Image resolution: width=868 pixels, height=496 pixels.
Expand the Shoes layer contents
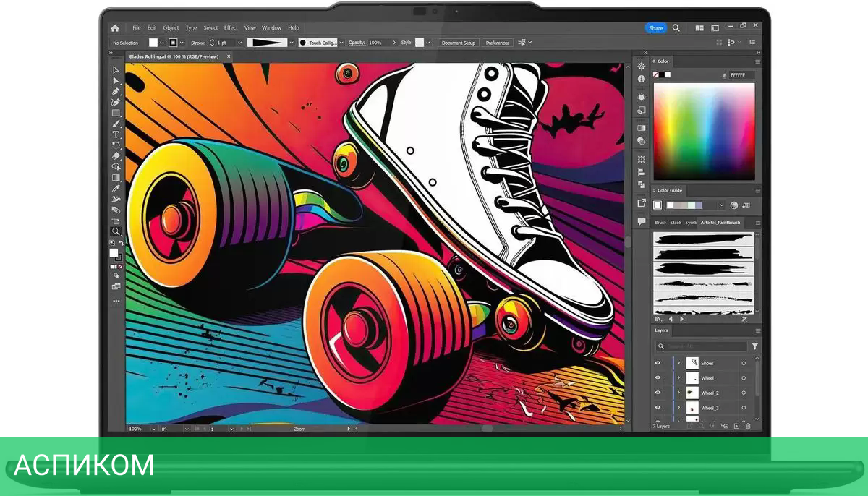pos(678,363)
